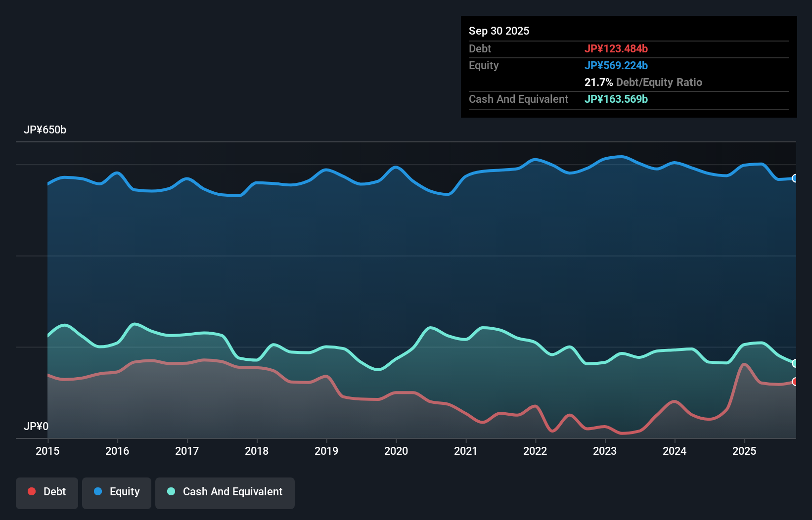Click the JP¥0 axis label
The width and height of the screenshot is (812, 520).
(36, 426)
